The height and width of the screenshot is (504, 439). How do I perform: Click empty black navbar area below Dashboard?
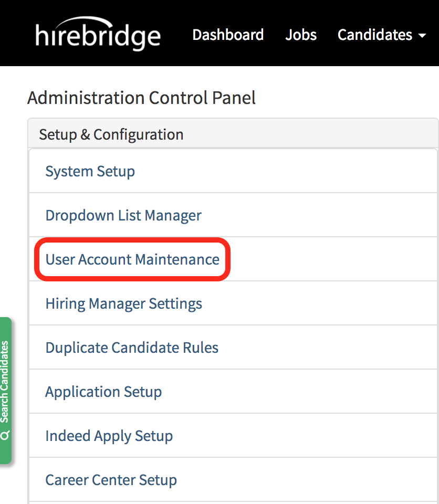tap(228, 57)
